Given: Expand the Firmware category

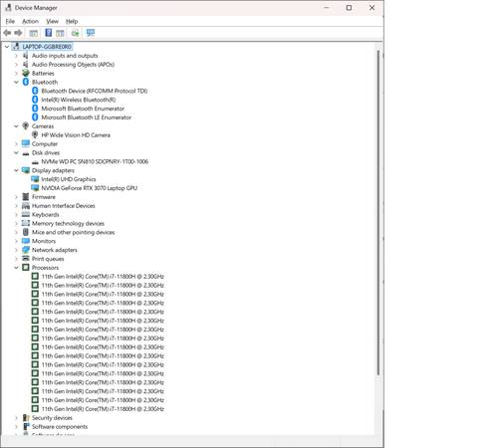Looking at the screenshot, I should click(16, 197).
